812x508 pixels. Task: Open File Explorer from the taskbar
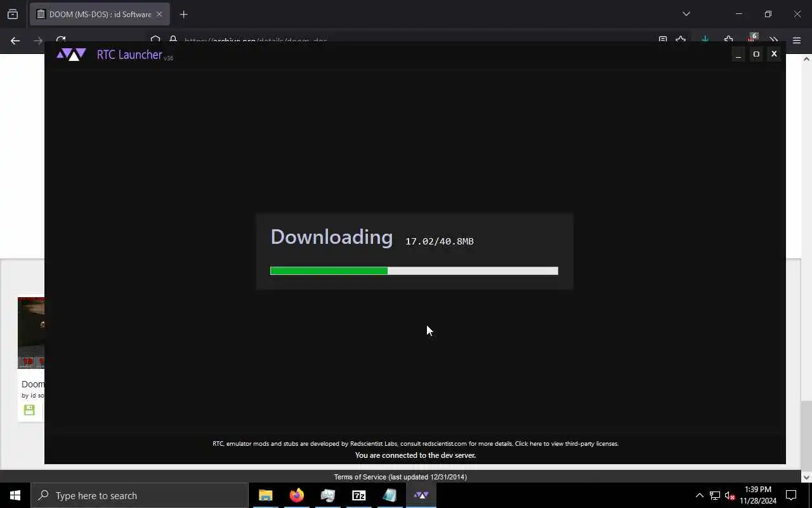click(x=266, y=495)
